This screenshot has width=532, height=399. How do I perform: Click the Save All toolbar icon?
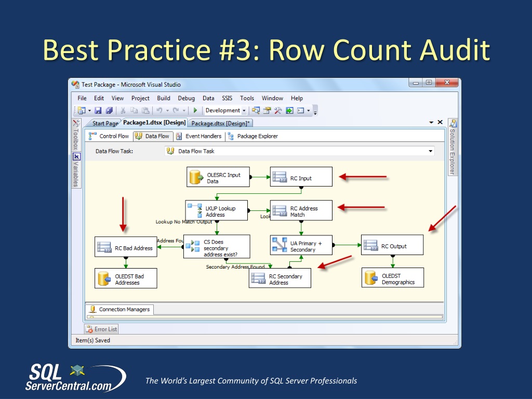[x=109, y=110]
